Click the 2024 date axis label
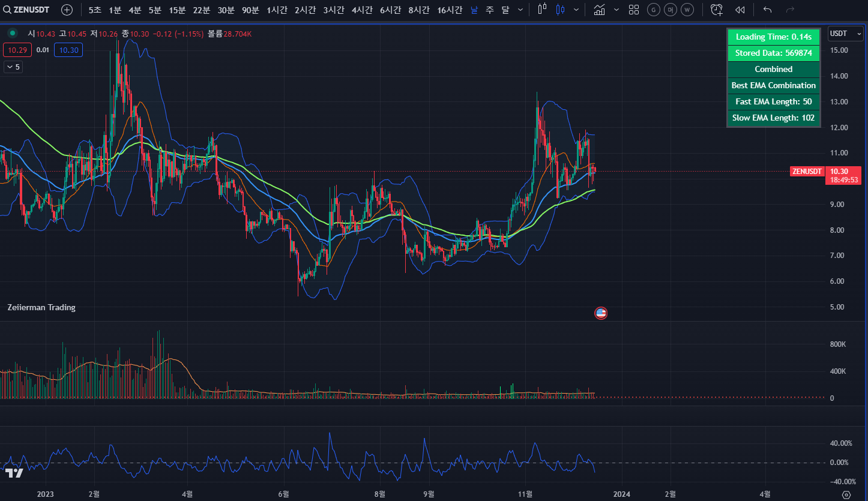The image size is (868, 501). (x=622, y=494)
